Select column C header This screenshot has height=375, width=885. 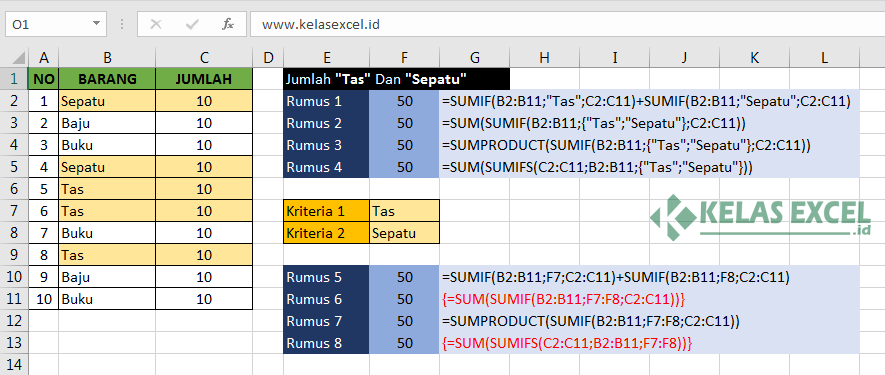pyautogui.click(x=204, y=57)
